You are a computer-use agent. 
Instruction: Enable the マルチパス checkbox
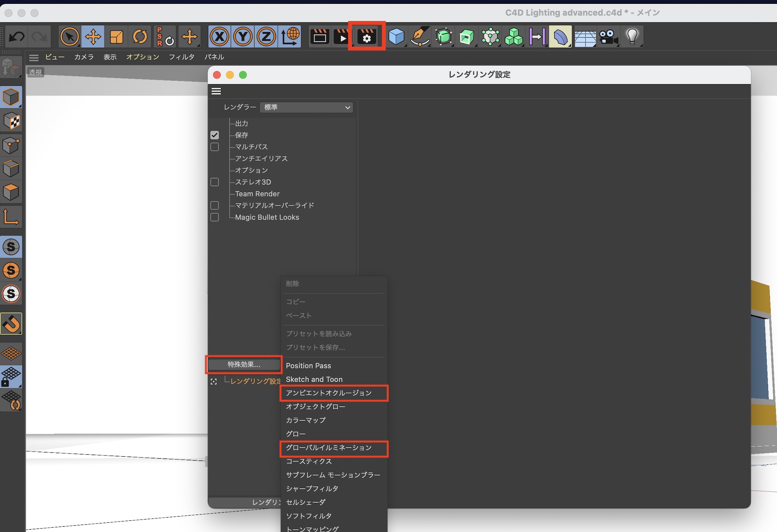(214, 147)
